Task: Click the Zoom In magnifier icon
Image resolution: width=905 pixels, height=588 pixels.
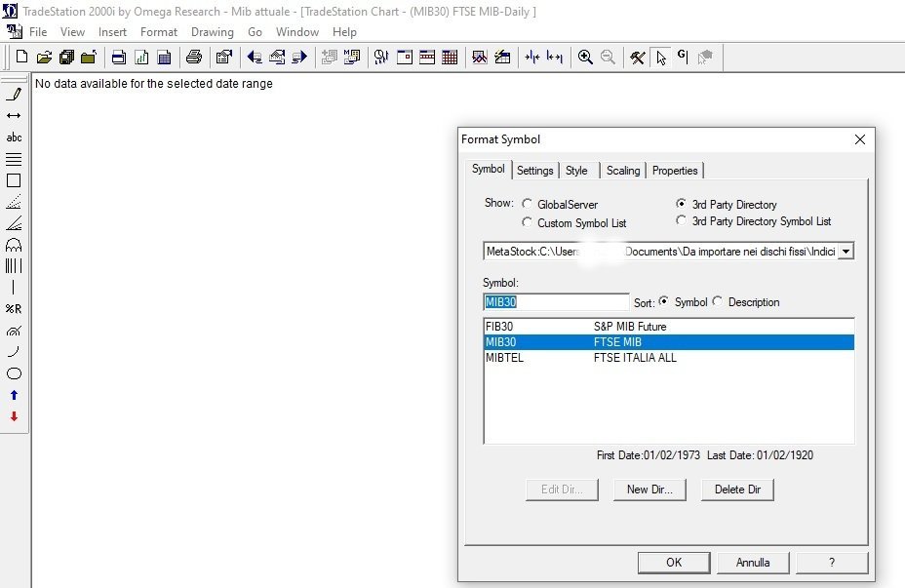Action: point(585,57)
